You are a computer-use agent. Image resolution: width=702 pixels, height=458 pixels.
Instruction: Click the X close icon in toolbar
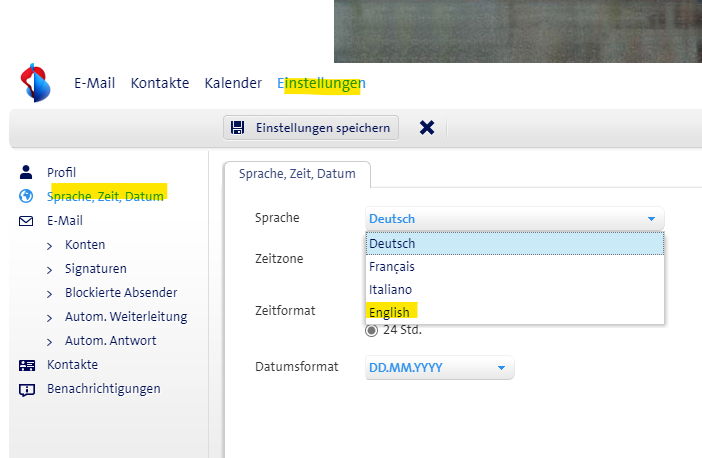pos(427,127)
